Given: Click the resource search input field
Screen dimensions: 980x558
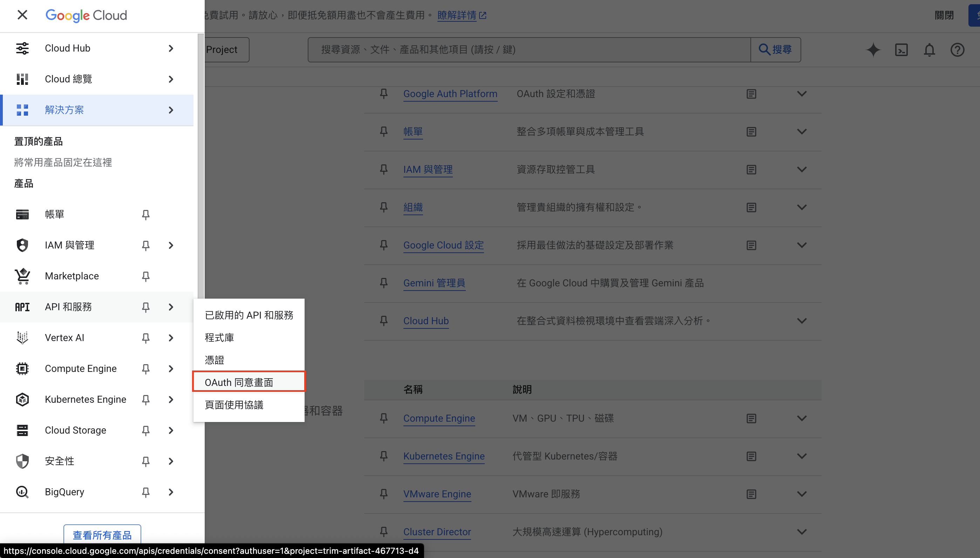Looking at the screenshot, I should (x=529, y=50).
